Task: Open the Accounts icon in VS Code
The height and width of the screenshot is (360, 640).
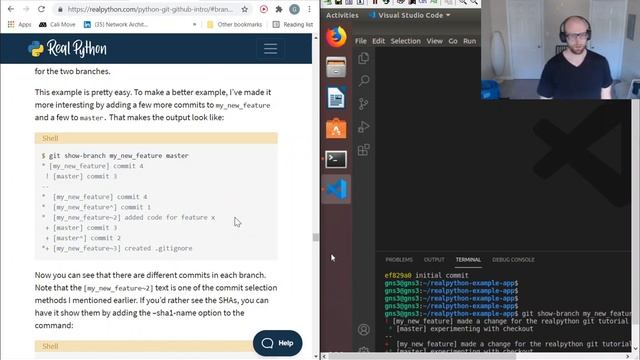Action: [x=364, y=329]
